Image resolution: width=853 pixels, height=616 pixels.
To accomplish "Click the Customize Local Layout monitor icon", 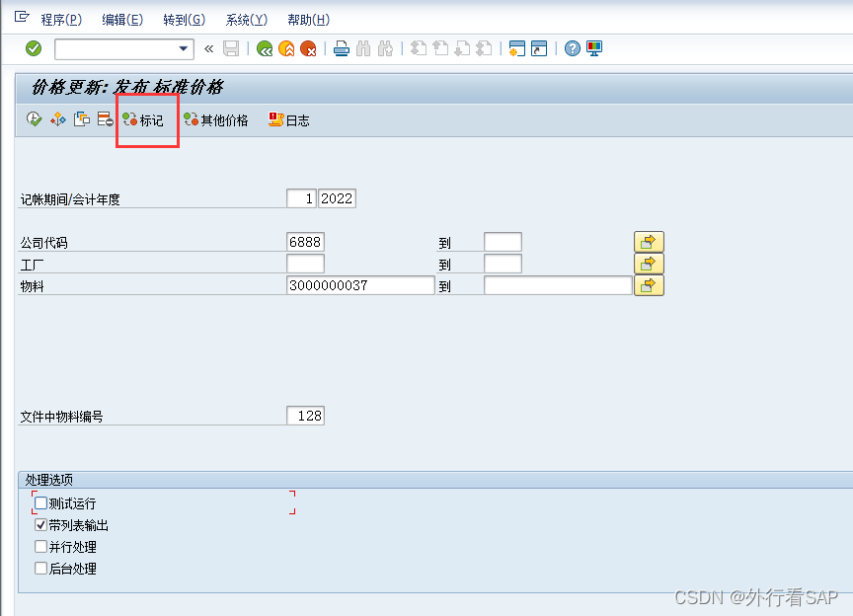I will 594,48.
